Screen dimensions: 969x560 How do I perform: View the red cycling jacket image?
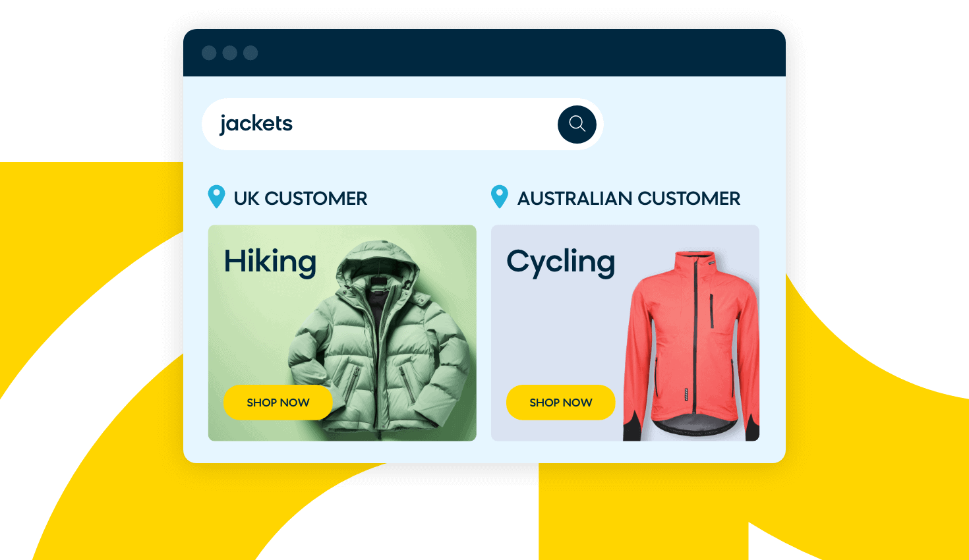pos(691,346)
